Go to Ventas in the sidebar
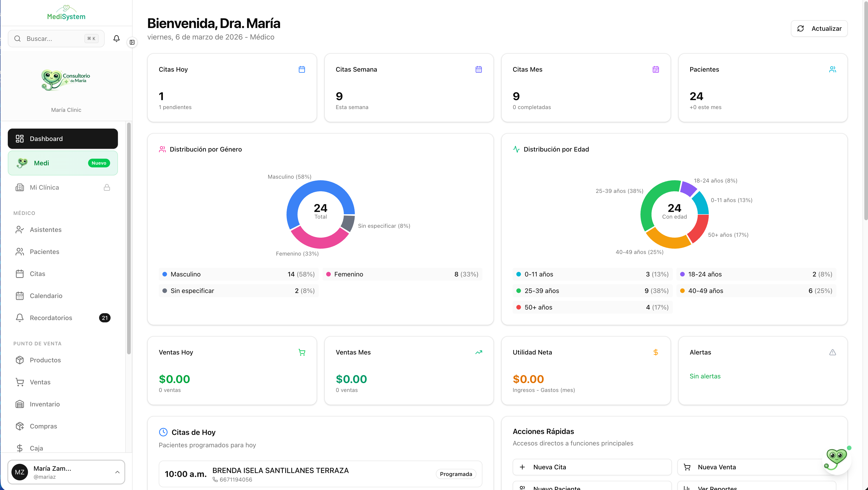Viewport: 868px width, 490px height. pos(63,382)
